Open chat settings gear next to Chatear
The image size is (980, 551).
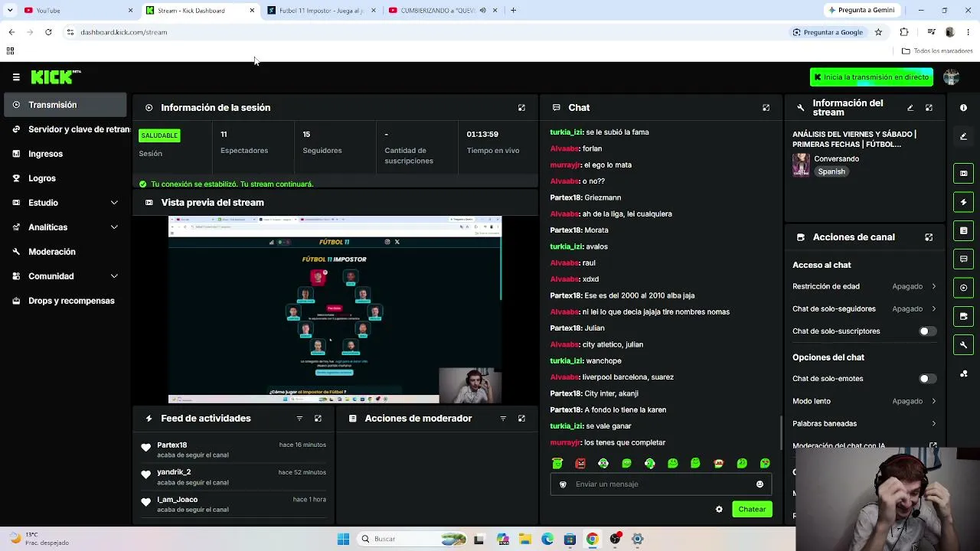[x=719, y=510]
